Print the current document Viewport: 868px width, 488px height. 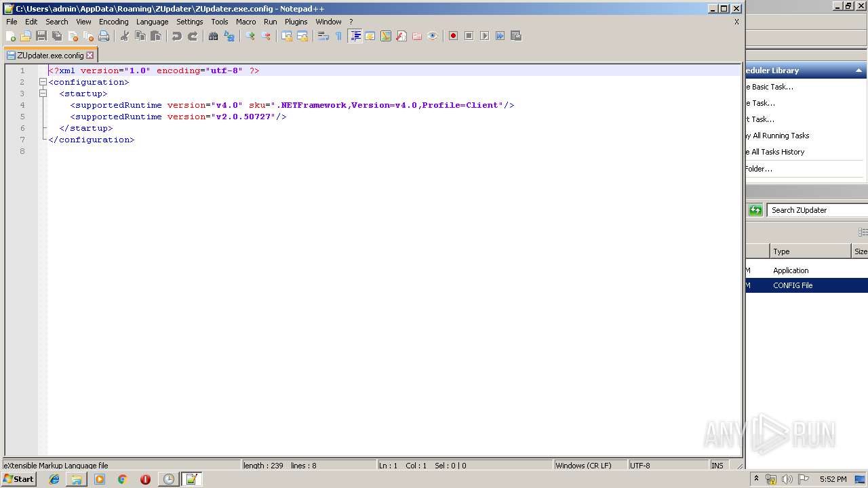click(104, 36)
